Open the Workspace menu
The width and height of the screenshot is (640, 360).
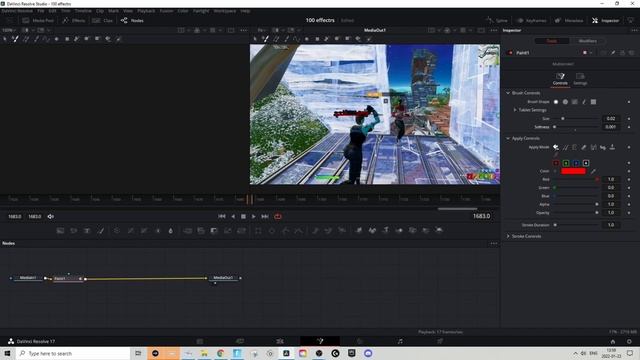pyautogui.click(x=225, y=11)
